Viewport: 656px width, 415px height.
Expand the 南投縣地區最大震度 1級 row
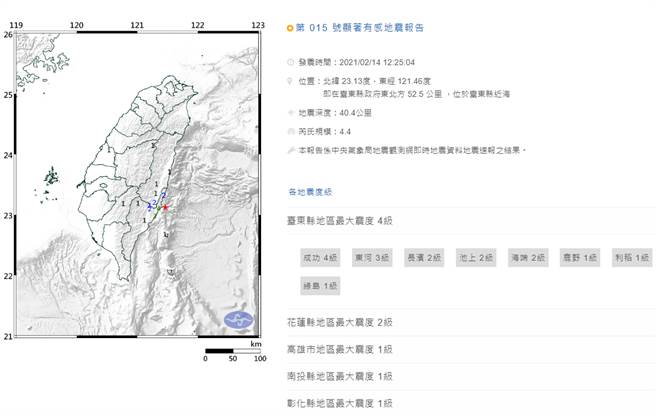pos(471,377)
